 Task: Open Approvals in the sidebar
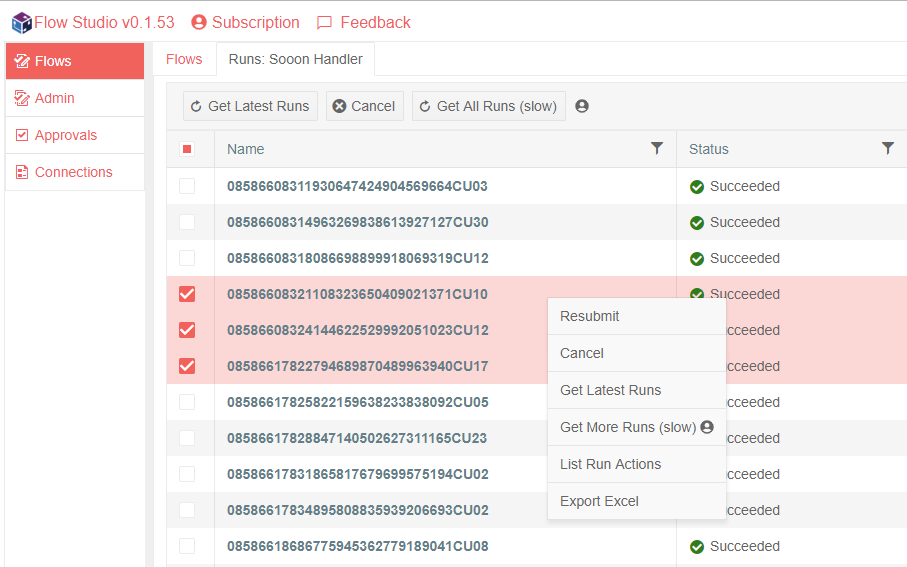66,135
